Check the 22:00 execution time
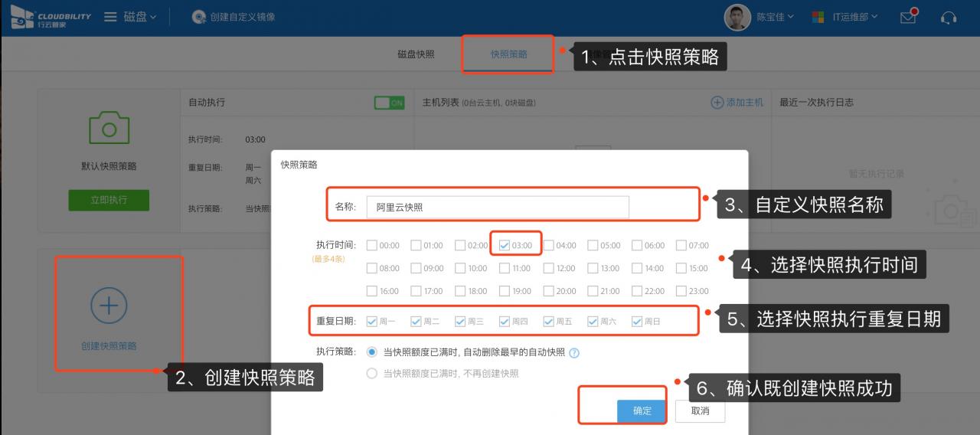 (637, 291)
